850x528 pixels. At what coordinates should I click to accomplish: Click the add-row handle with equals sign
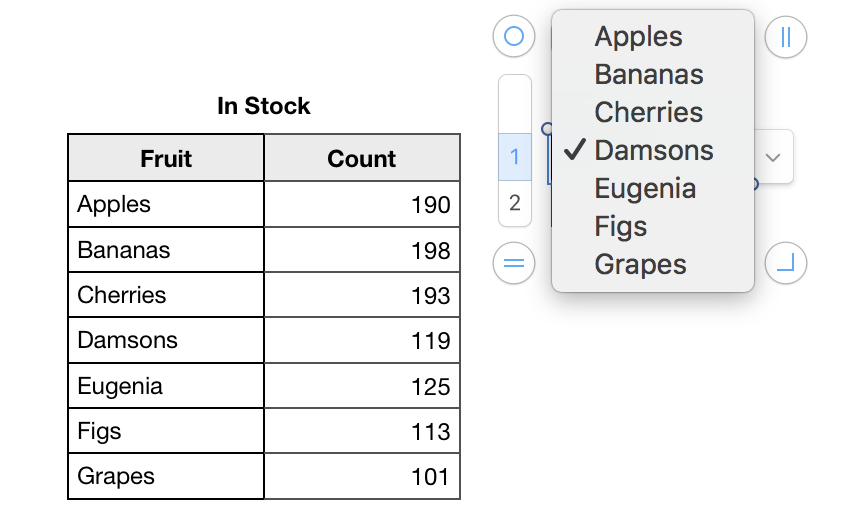[x=514, y=263]
